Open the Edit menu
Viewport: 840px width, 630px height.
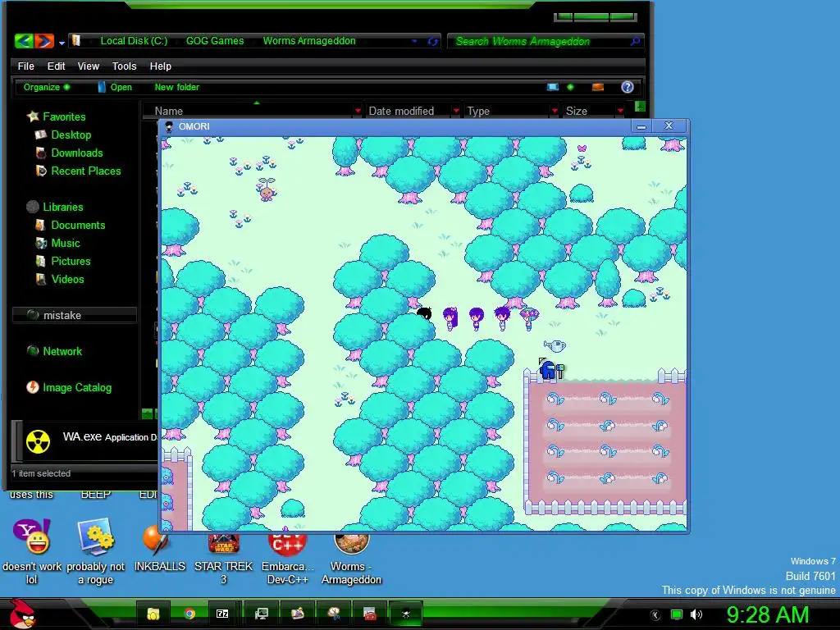57,66
